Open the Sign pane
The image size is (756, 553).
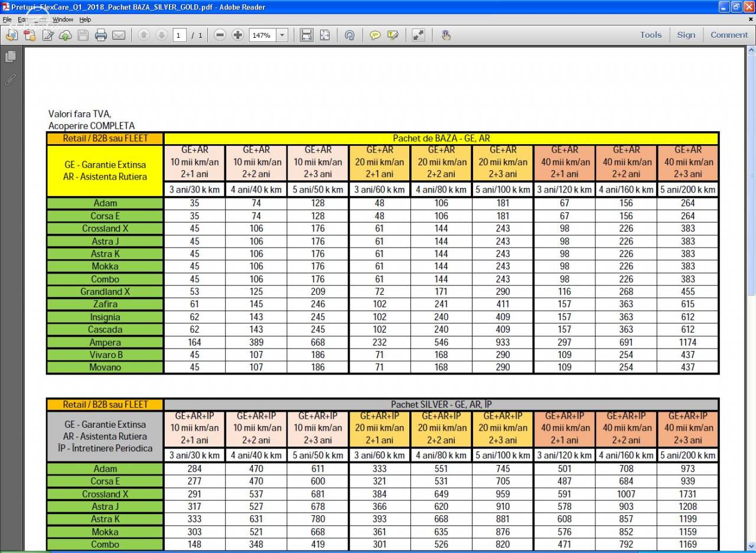(x=686, y=35)
